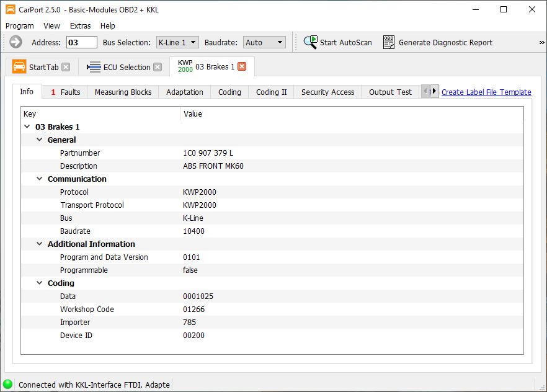The width and height of the screenshot is (547, 392).
Task: Expand the toolbar overflow chevron
Action: (x=541, y=42)
